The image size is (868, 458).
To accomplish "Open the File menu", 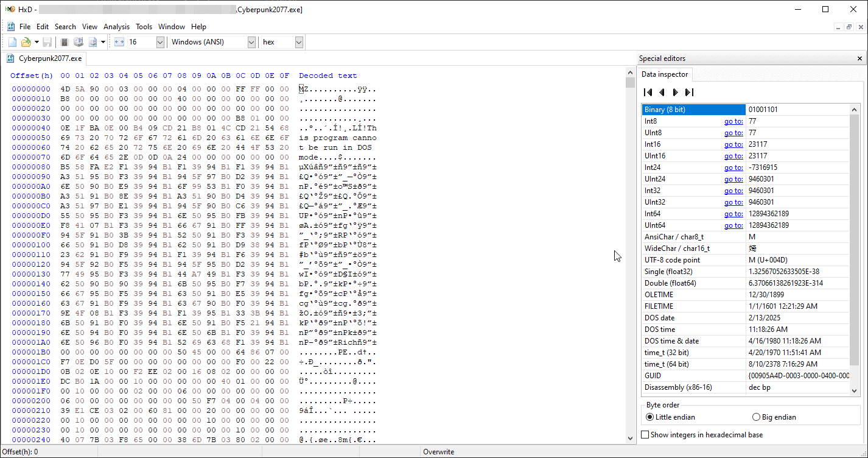I will [x=25, y=27].
